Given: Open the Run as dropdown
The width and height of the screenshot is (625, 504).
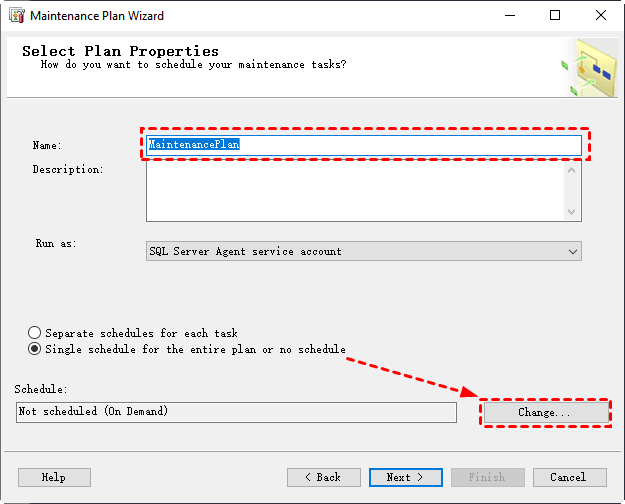Looking at the screenshot, I should tap(363, 252).
